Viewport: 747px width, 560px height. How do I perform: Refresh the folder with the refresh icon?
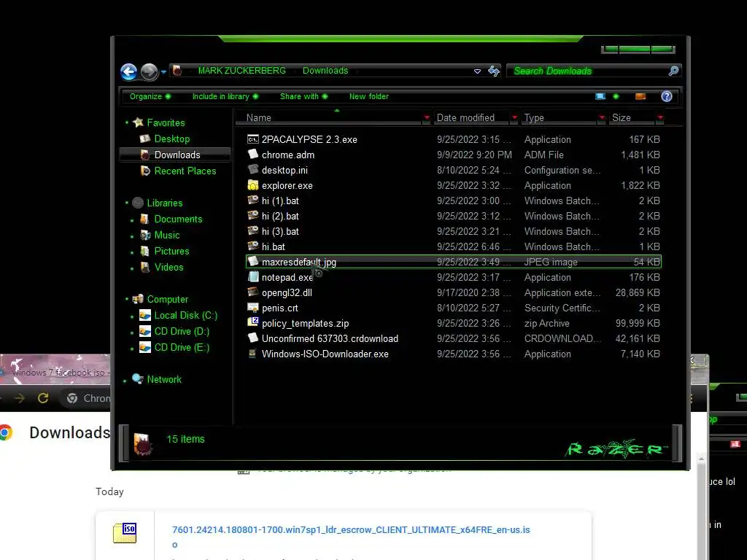[x=494, y=71]
